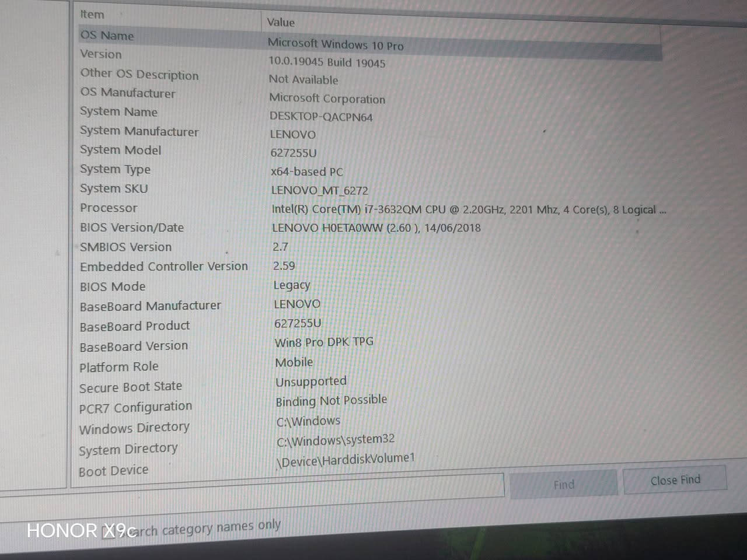Click the Value column header
747x560 pixels.
pos(281,22)
